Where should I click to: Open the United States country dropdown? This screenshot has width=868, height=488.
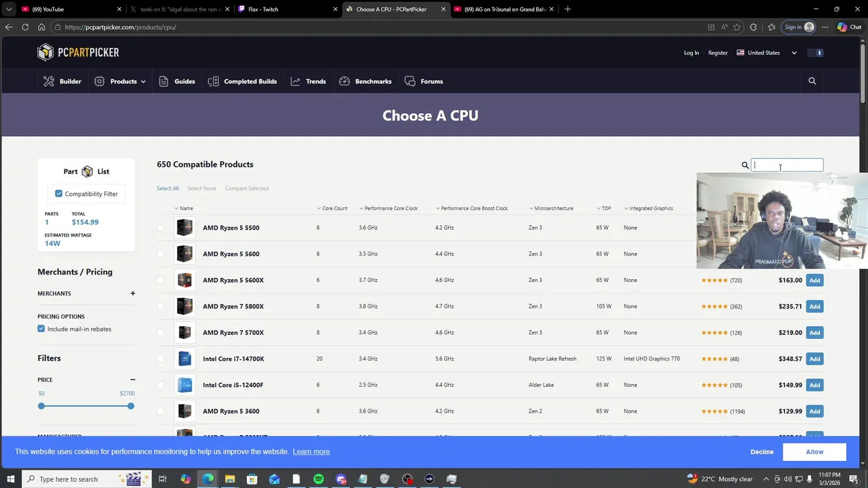point(767,53)
